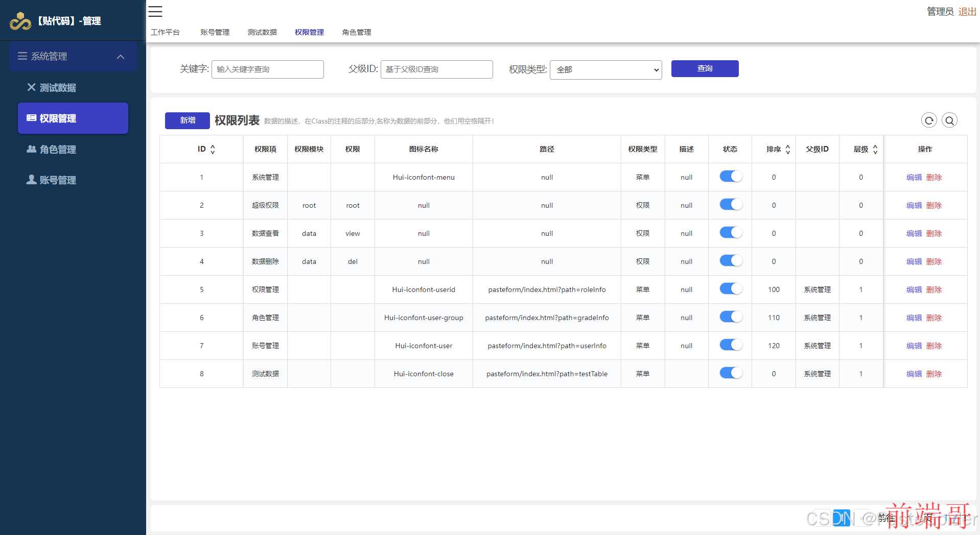Click the Hui-iconfont-menu cell
980x535 pixels.
pyautogui.click(x=424, y=177)
